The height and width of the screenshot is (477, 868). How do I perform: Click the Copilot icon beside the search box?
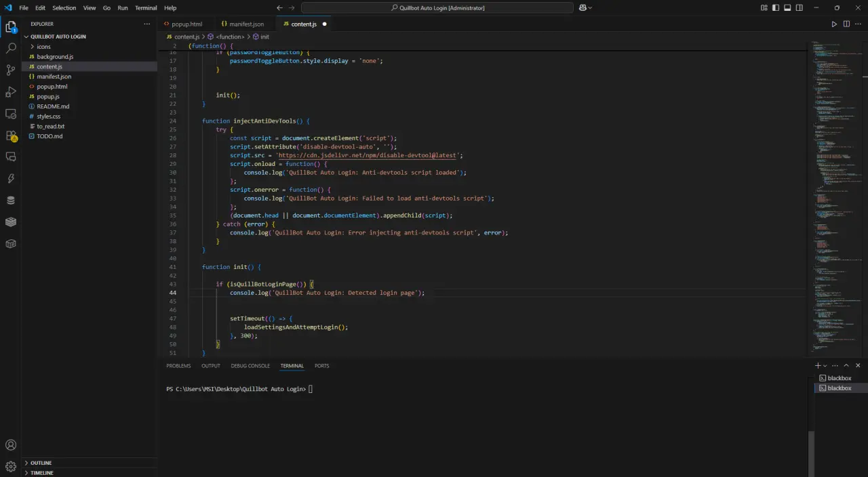pyautogui.click(x=583, y=7)
